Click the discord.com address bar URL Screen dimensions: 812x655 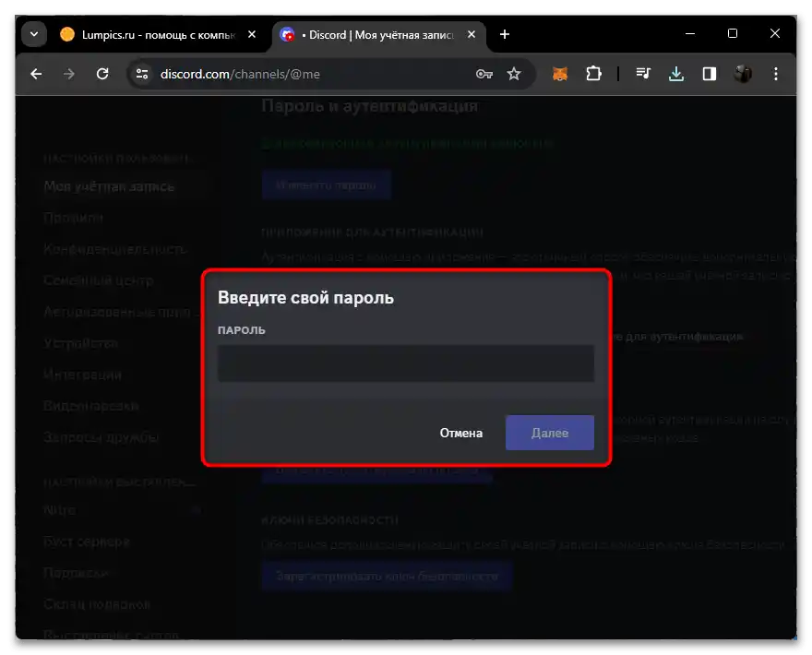click(240, 74)
